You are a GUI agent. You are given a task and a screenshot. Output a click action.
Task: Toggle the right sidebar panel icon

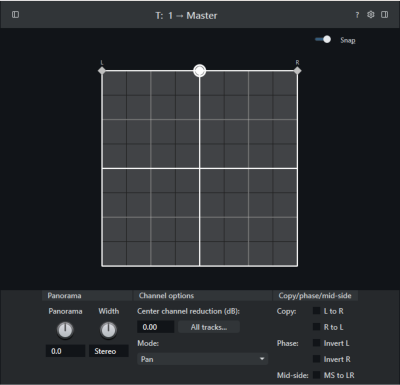[x=385, y=15]
